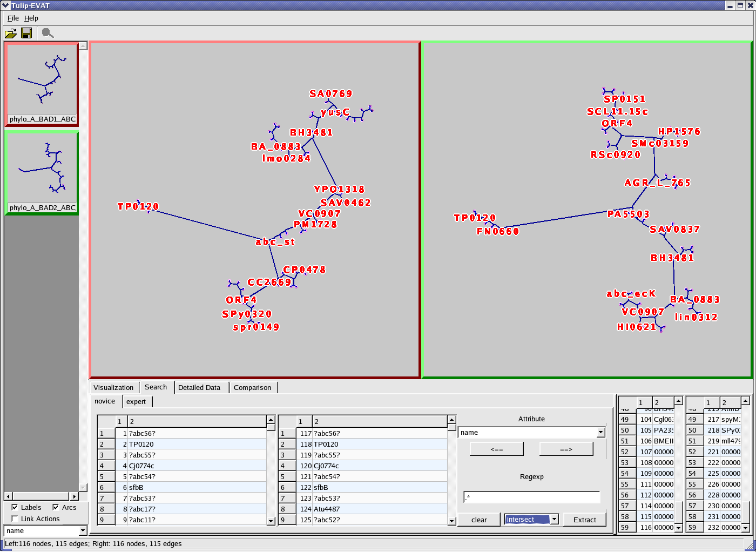Viewport: 756px width, 552px height.
Task: Select the phylo_A_BAD2_ABC graph thumbnail
Action: pos(42,173)
